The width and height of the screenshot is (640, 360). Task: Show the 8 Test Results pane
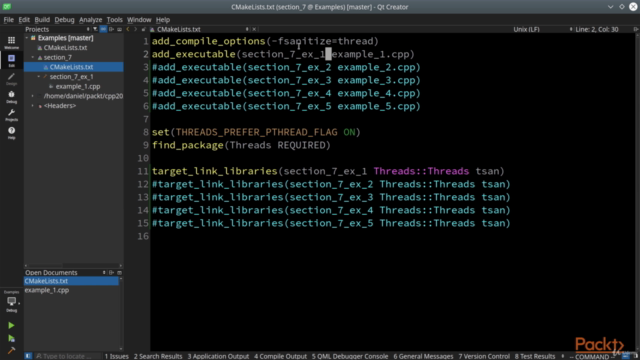coord(535,356)
